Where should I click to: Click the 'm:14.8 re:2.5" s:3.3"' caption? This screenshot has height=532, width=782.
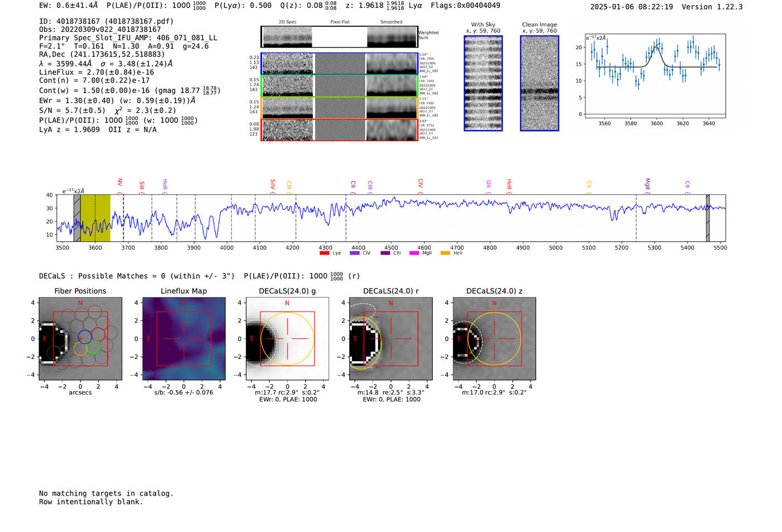point(391,392)
